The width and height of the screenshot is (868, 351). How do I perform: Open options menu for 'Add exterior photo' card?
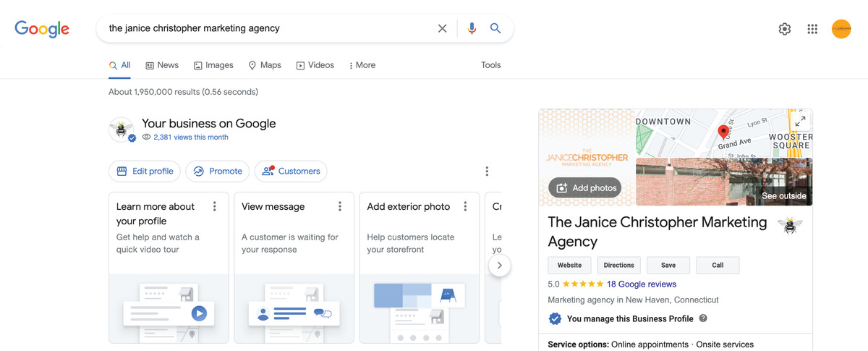[x=465, y=207]
